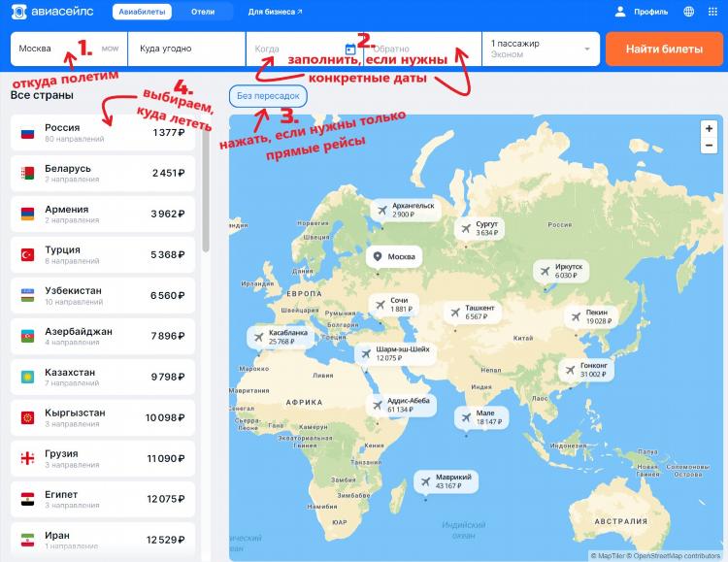Select the Маврикий airplane marker on map

[425, 481]
